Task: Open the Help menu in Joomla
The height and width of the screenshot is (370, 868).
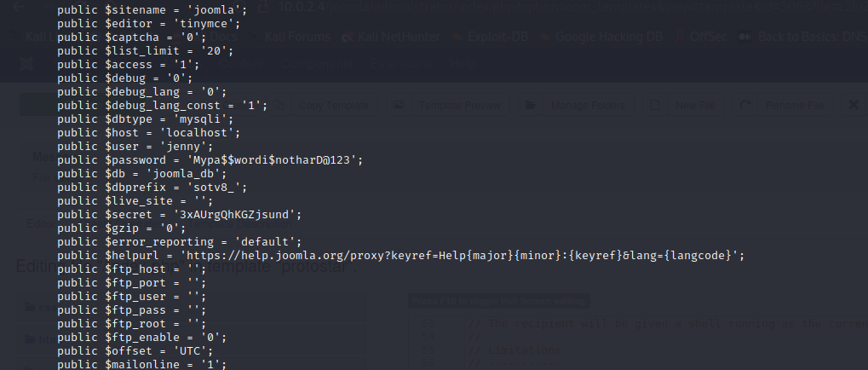Action: pyautogui.click(x=463, y=64)
